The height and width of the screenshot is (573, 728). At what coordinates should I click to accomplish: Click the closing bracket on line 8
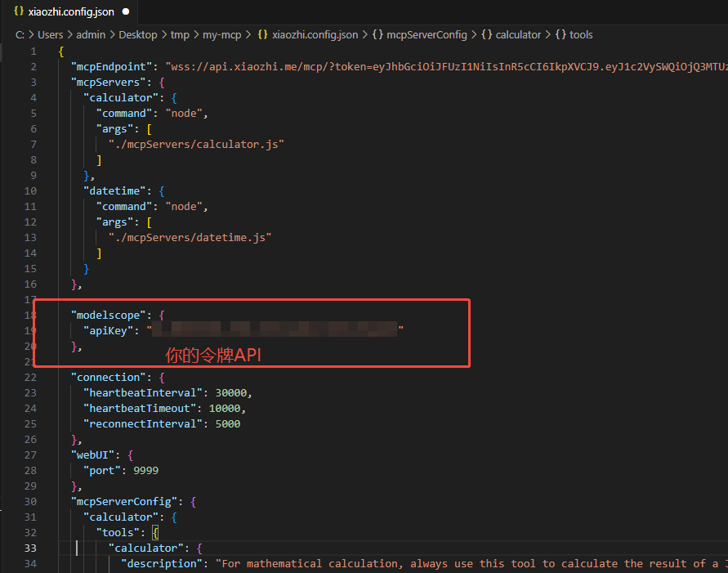point(99,160)
